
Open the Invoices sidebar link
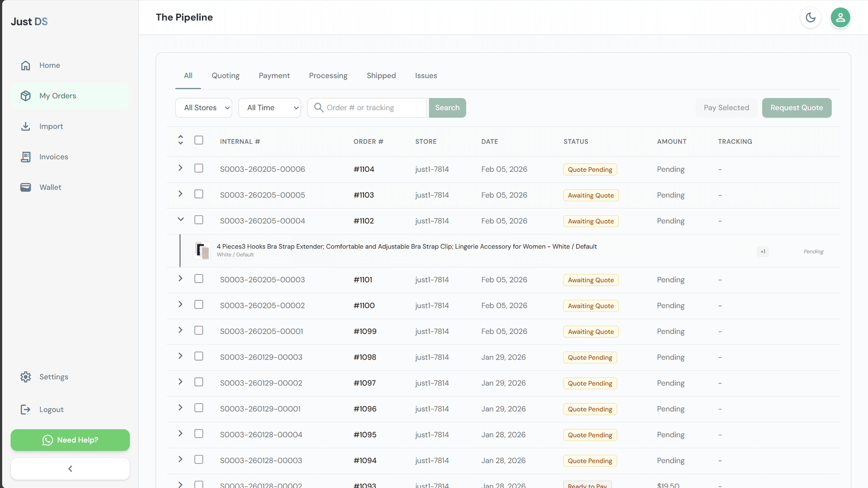(x=70, y=157)
